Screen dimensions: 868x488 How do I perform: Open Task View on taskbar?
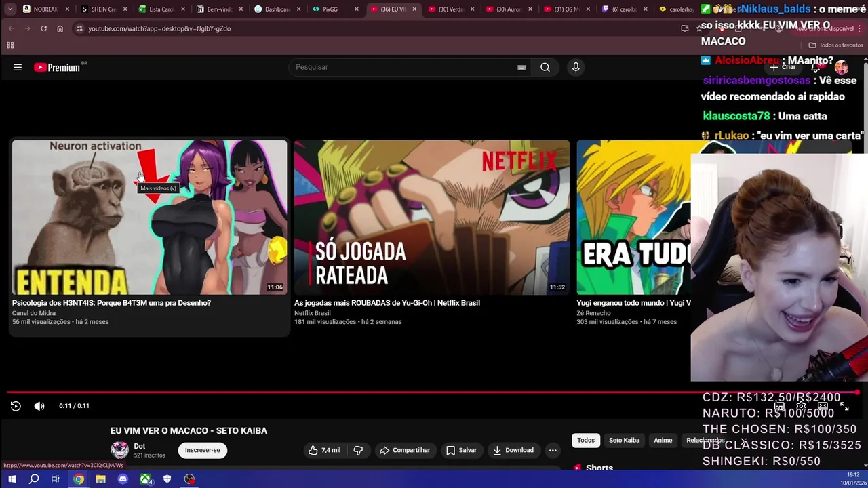[56, 479]
